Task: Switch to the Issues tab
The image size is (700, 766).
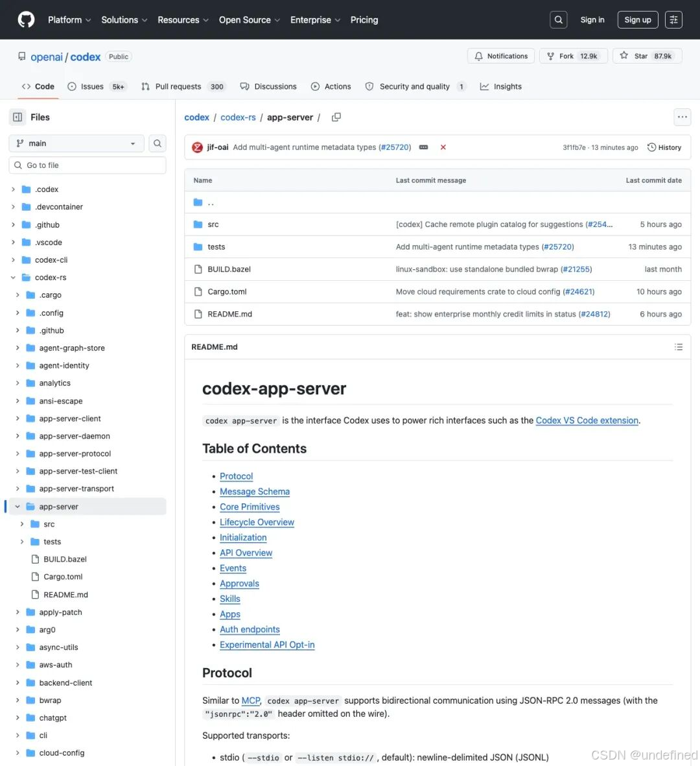Action: [97, 86]
